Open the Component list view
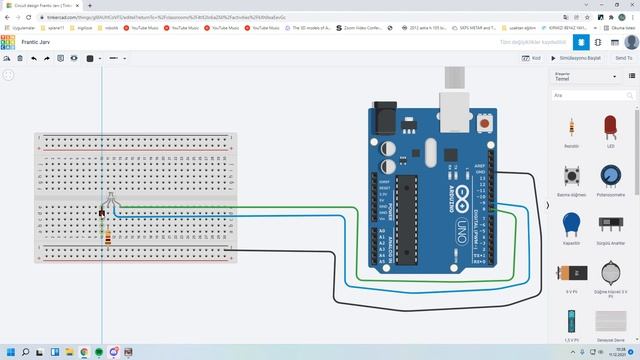The height and width of the screenshot is (360, 640). 615,42
